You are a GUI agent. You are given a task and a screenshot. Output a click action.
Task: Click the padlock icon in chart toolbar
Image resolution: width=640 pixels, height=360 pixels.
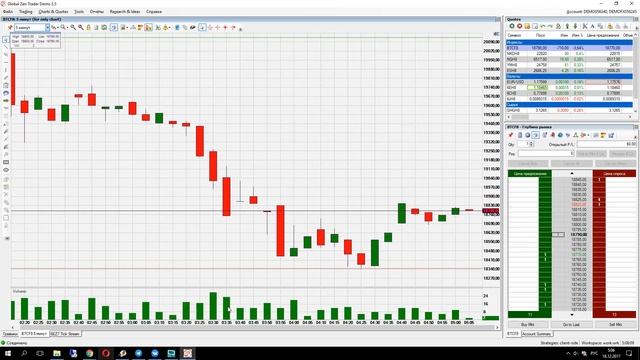pos(89,27)
